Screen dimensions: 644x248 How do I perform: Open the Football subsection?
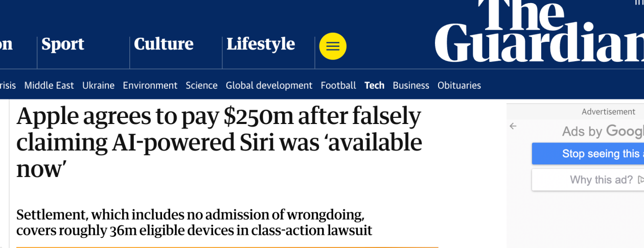338,85
